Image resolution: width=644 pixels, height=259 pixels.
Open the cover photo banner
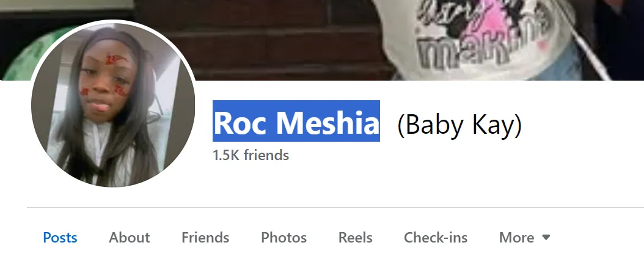322,40
